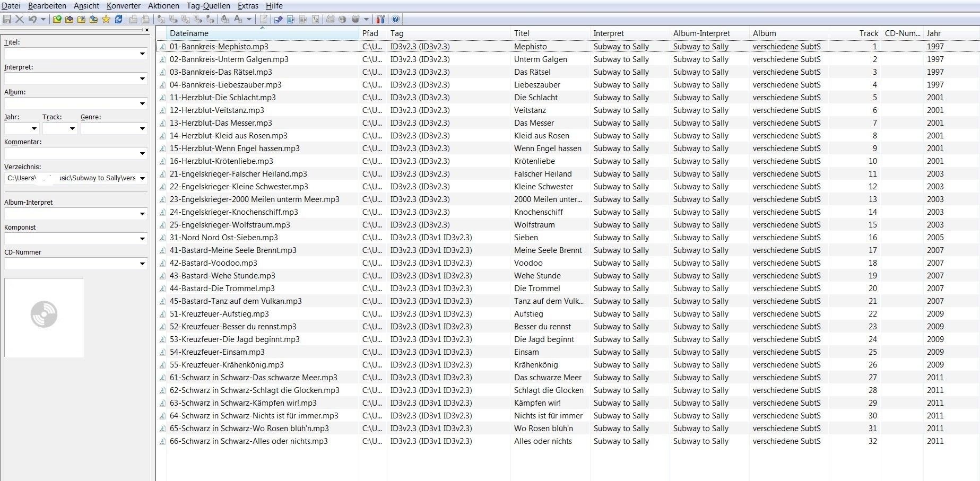
Task: Click Create playlist from all files icon
Action: pos(290,19)
